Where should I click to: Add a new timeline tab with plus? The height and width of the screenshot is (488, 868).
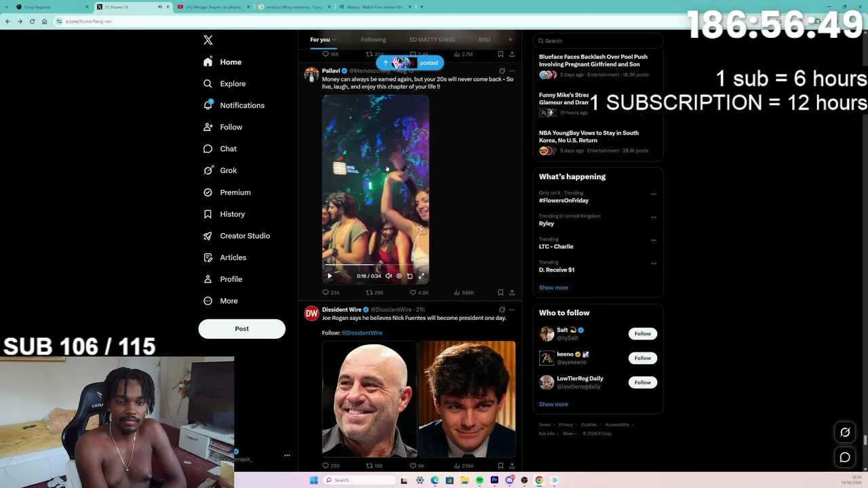(x=511, y=39)
